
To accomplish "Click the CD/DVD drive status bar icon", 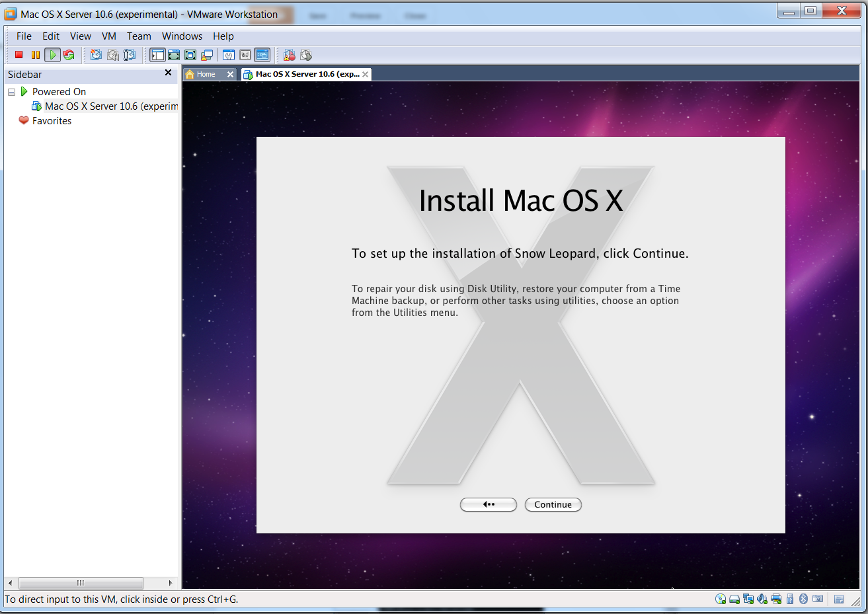I will tap(721, 599).
